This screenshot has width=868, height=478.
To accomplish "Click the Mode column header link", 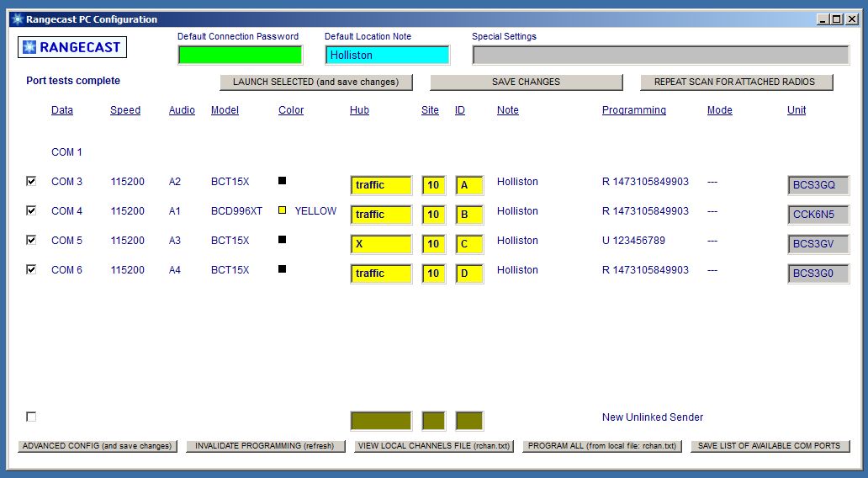I will 720,110.
